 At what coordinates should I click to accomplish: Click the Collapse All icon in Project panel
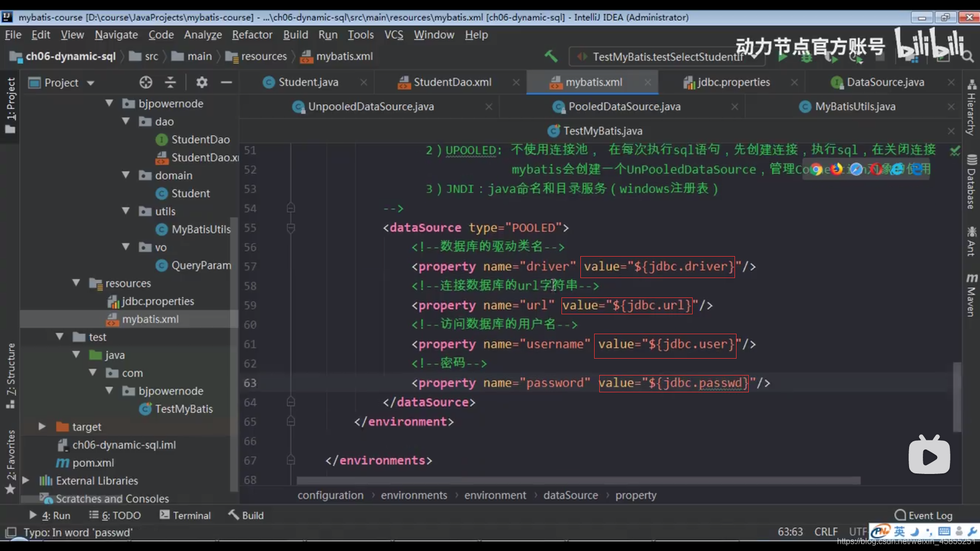pos(170,82)
